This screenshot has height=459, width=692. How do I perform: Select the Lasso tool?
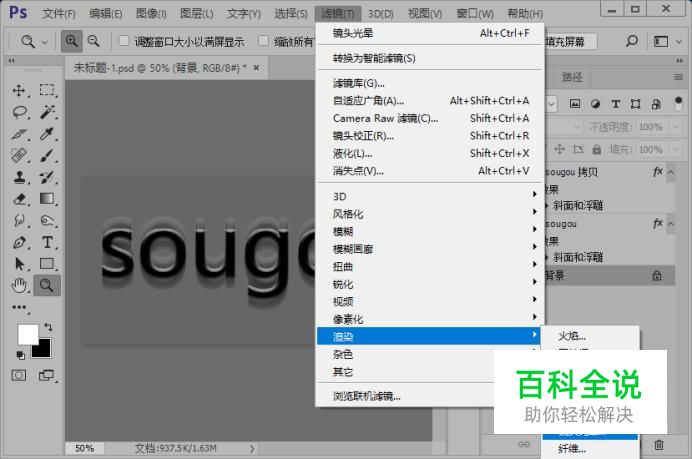point(19,112)
